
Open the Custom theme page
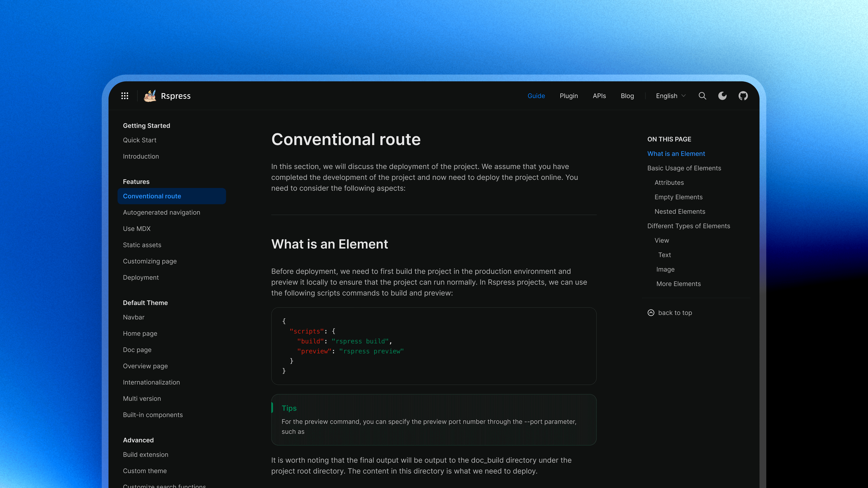(x=145, y=471)
